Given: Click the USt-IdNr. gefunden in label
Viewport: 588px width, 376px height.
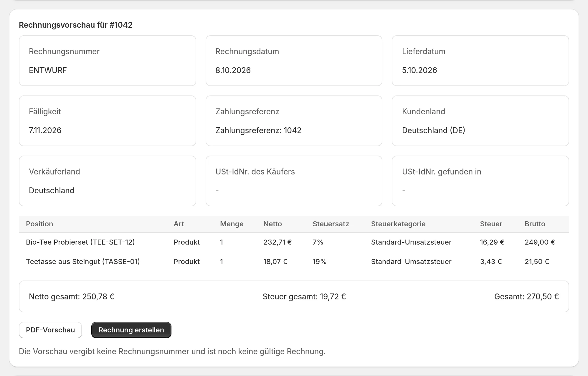Looking at the screenshot, I should click(x=442, y=172).
